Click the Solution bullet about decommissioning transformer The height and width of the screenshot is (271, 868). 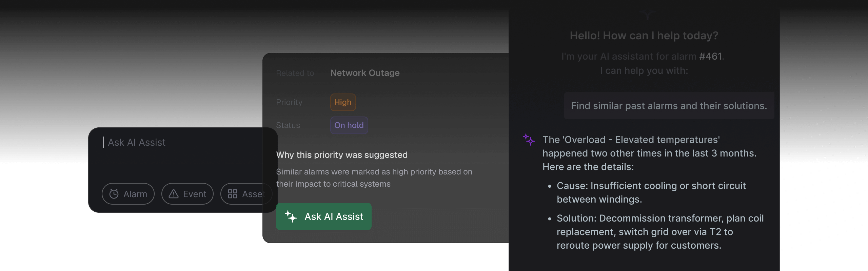pos(660,232)
